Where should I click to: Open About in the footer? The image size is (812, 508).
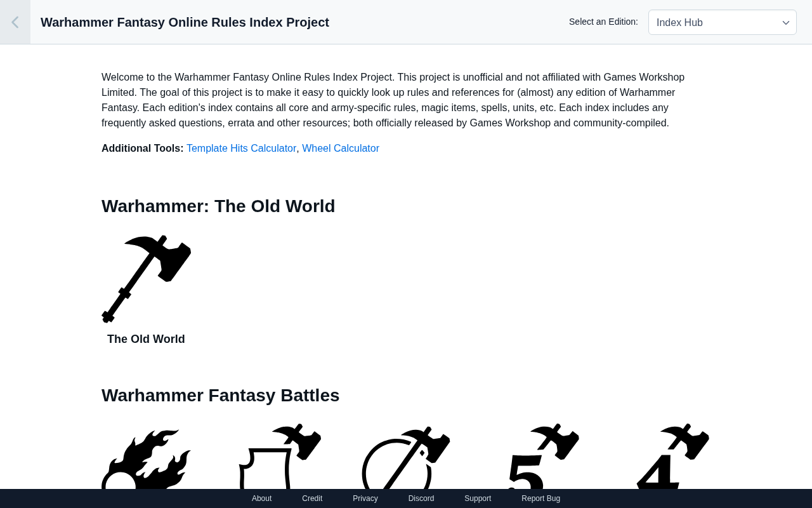coord(261,498)
